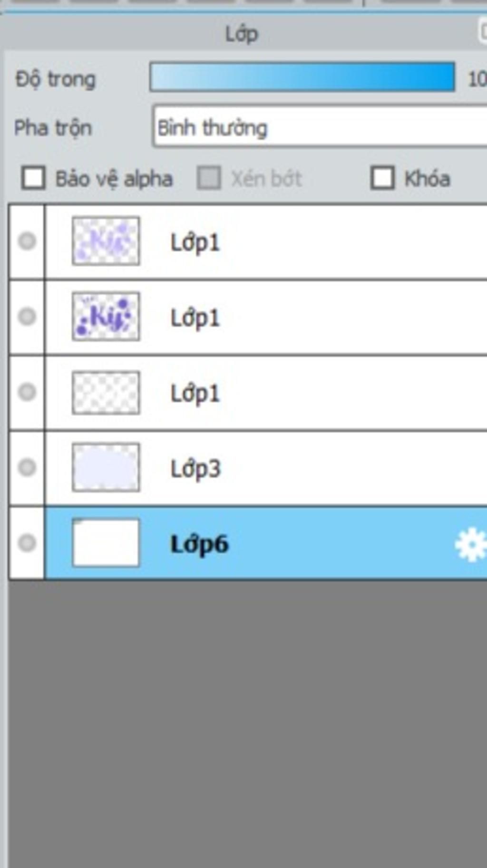Check the Khóa lock checkbox
The width and height of the screenshot is (487, 868).
[383, 178]
